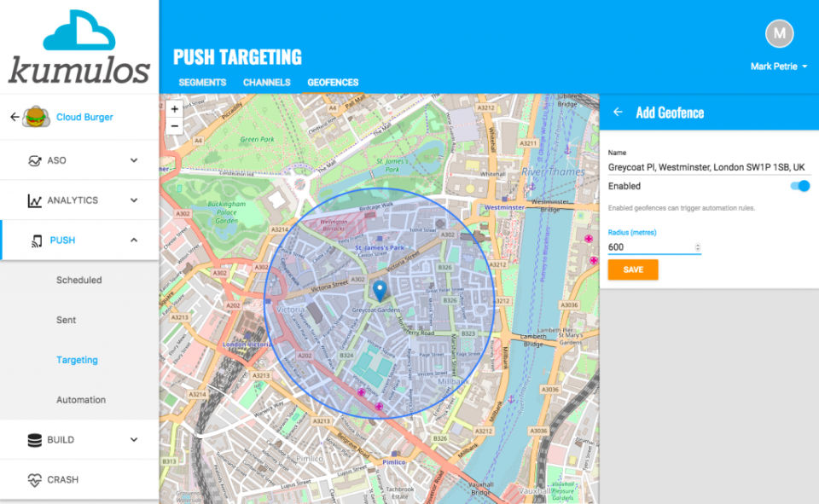819x504 pixels.
Task: Click the St. James's Park station label
Action: (x=379, y=247)
